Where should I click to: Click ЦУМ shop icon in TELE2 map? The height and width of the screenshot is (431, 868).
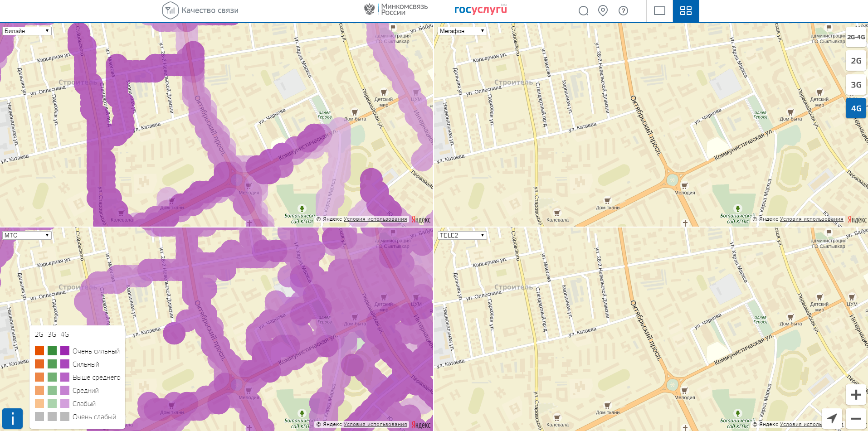coord(851,297)
